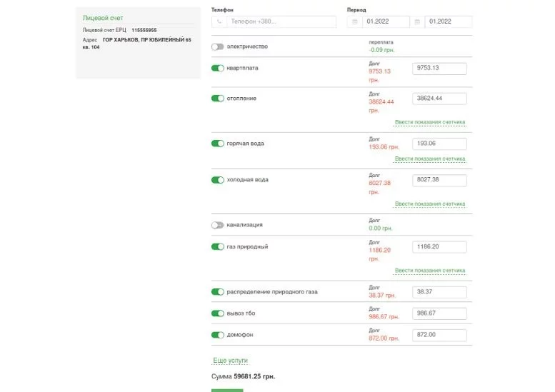Click the квартплата amount field 9753.13
Image resolution: width=555 pixels, height=392 pixels.
tap(439, 69)
